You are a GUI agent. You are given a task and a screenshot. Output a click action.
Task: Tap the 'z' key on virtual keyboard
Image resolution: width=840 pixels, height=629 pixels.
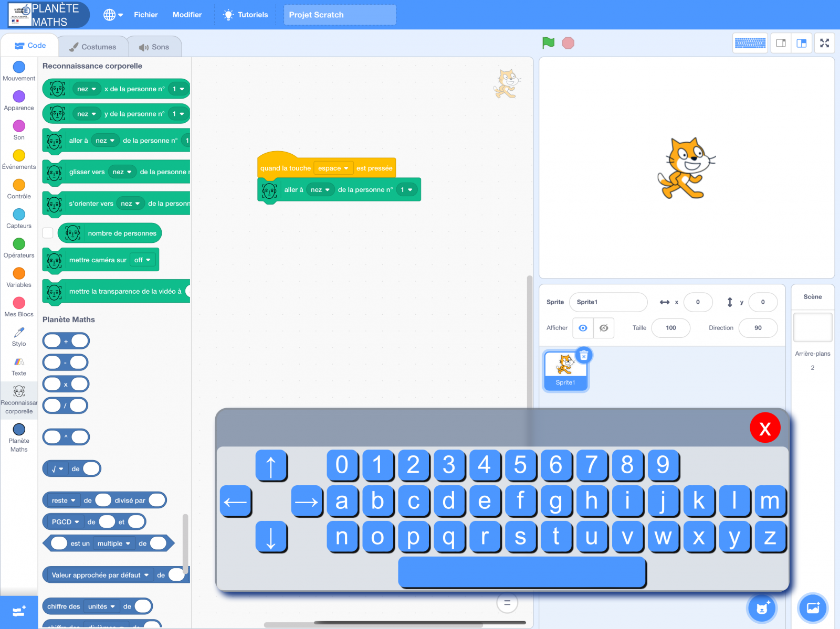click(770, 537)
